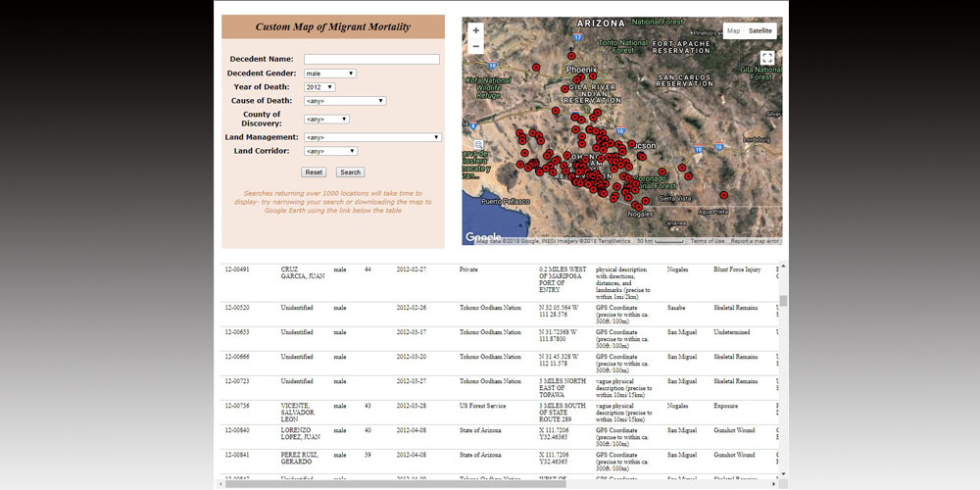This screenshot has height=490, width=980.
Task: Click date 2012-02-27 in table
Action: (411, 269)
